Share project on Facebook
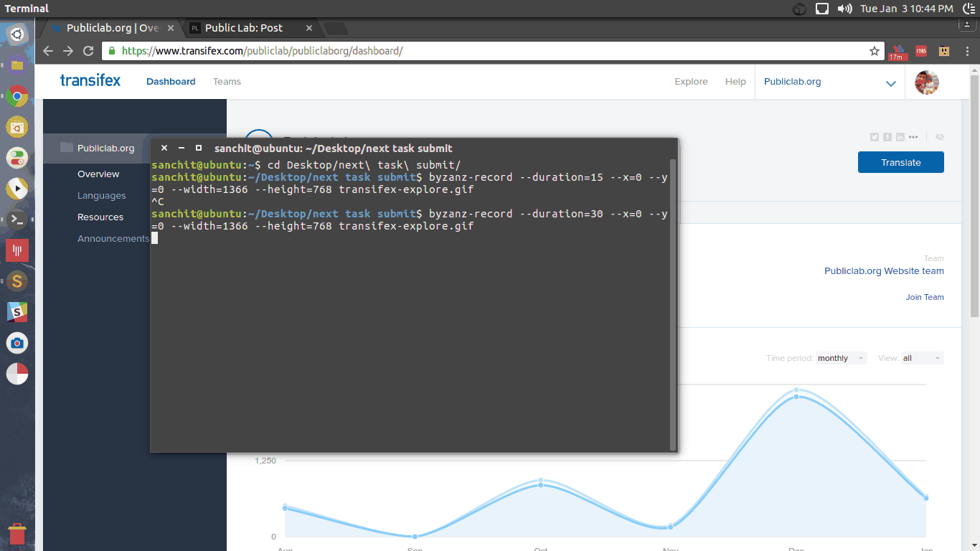This screenshot has height=551, width=980. pyautogui.click(x=887, y=137)
